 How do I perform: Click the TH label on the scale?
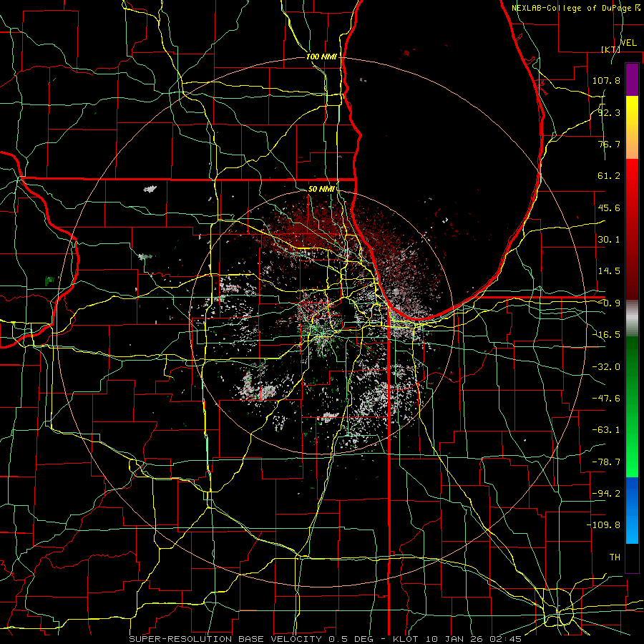click(615, 557)
